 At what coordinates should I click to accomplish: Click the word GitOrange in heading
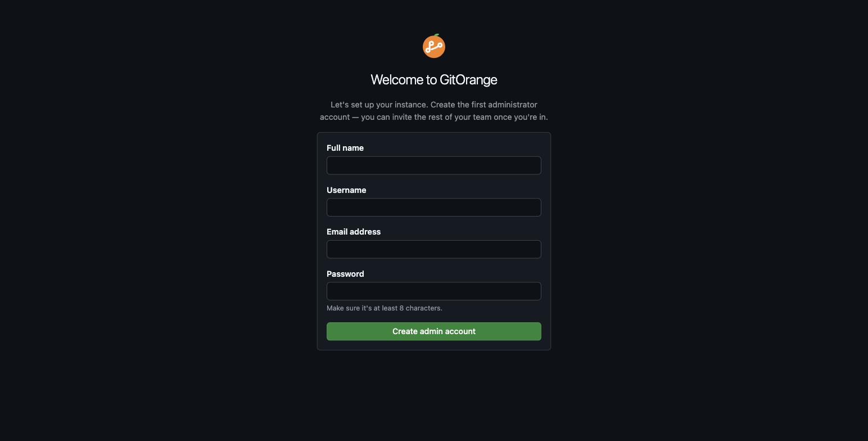pos(468,80)
